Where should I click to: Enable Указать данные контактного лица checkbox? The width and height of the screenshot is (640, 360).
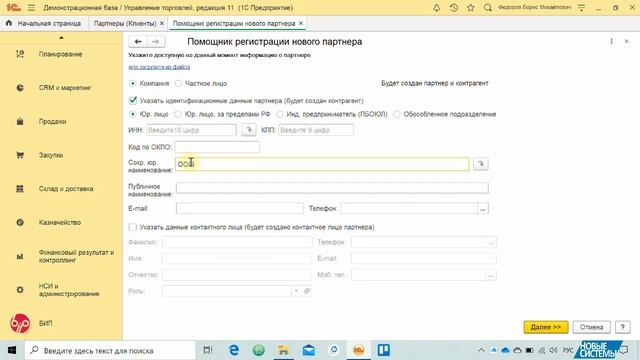(133, 227)
